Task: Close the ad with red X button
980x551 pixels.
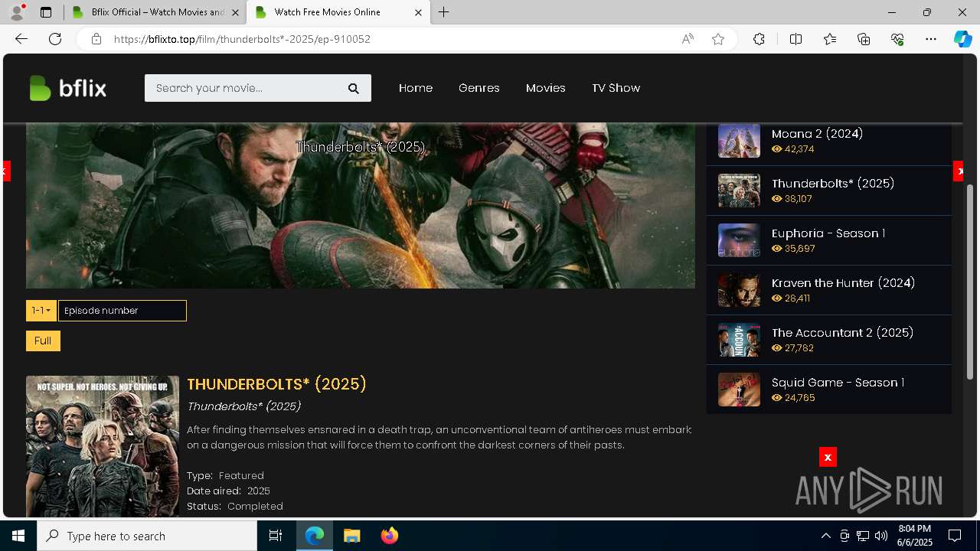Action: 828,457
